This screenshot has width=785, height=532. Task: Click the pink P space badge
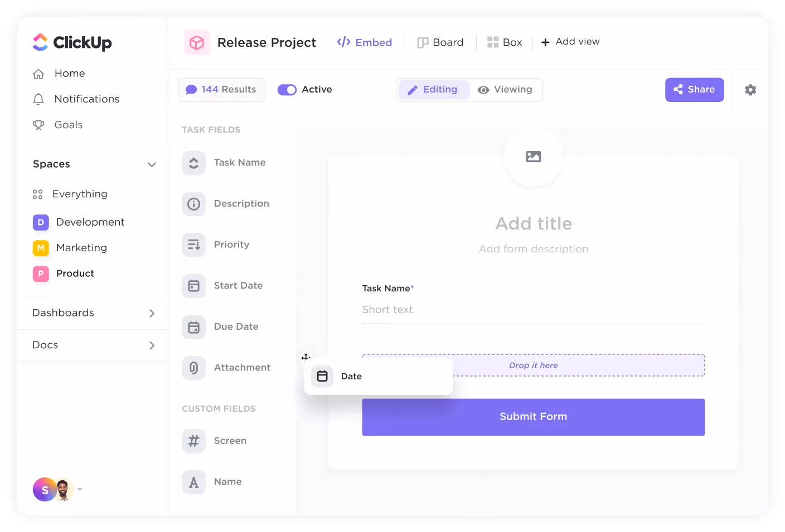[41, 274]
